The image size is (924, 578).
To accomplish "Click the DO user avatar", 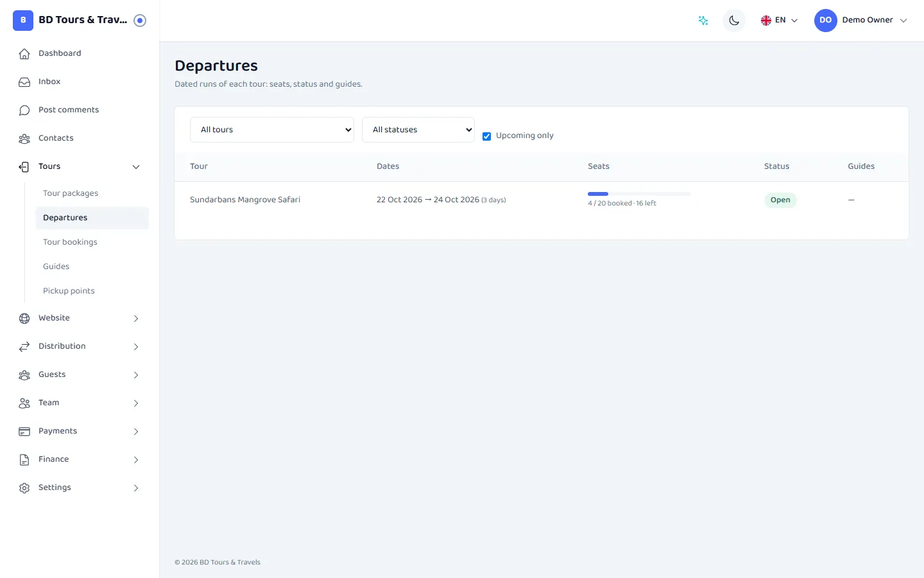I will click(826, 21).
